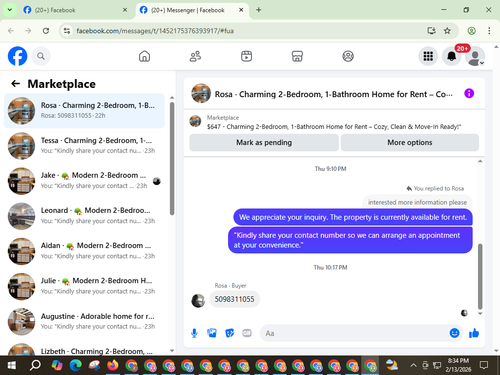The height and width of the screenshot is (375, 500).
Task: Click 'Kindly share your contact number' message bubble
Action: 350,240
